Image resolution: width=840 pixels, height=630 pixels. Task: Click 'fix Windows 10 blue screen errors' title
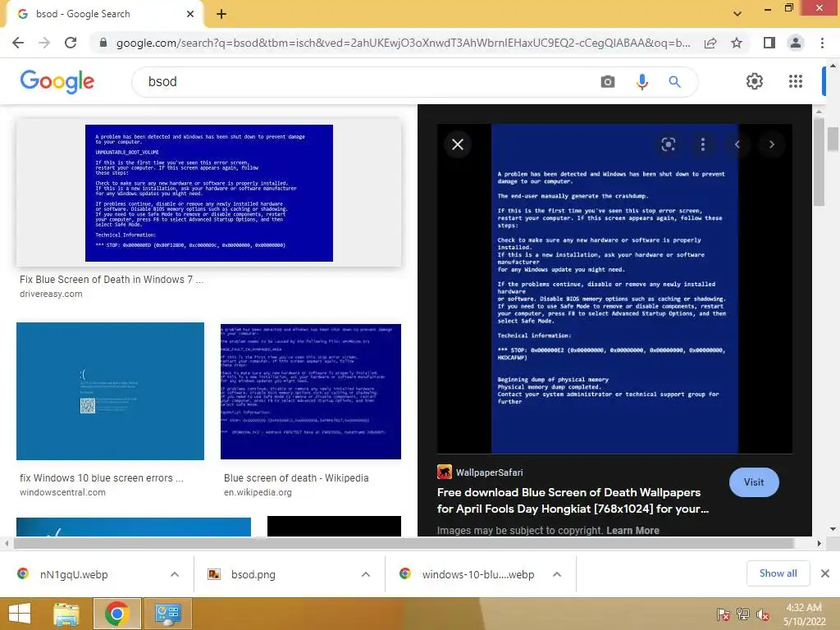(102, 478)
